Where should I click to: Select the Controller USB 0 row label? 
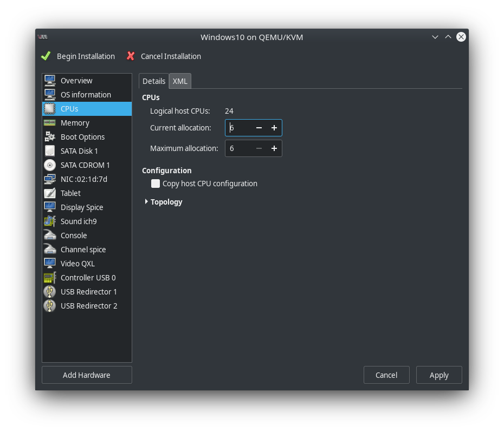coord(88,278)
